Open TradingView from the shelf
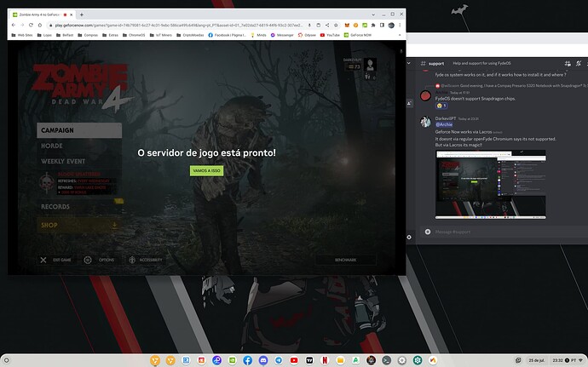The height and width of the screenshot is (367, 588). [x=309, y=360]
